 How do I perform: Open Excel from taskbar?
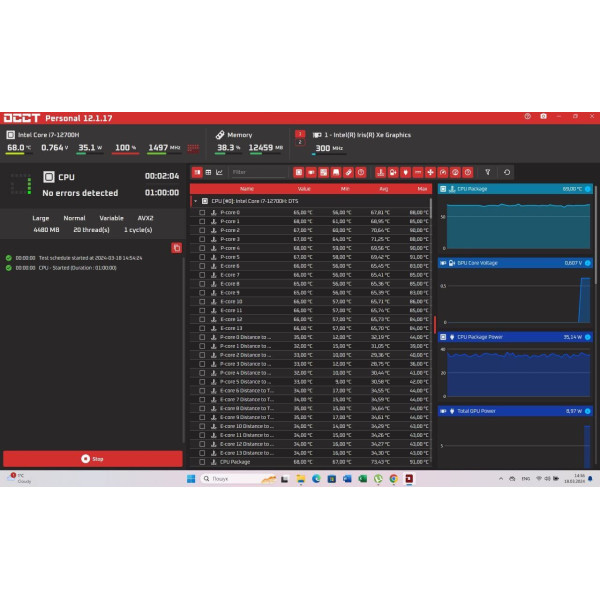point(362,479)
